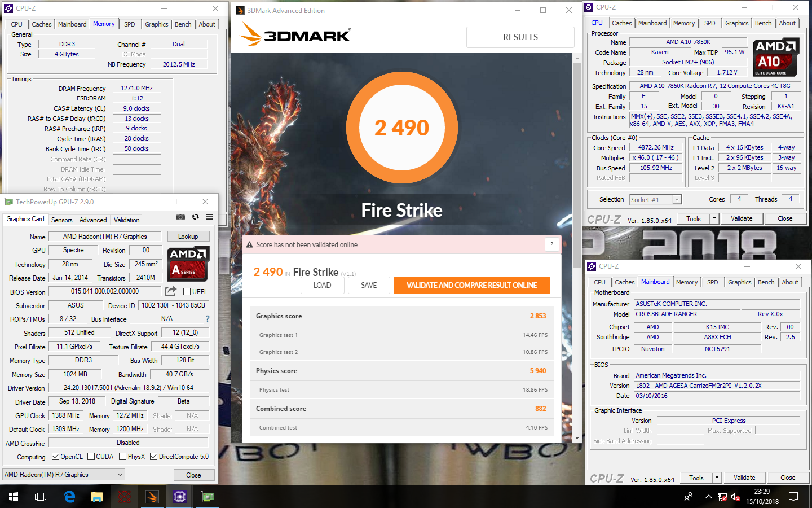Click Close button in GPU-Z

(x=193, y=475)
